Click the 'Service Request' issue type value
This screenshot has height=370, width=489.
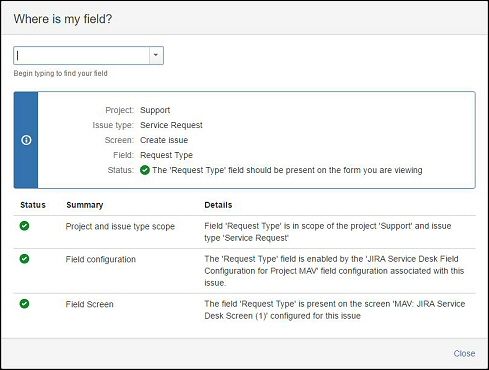click(x=171, y=125)
